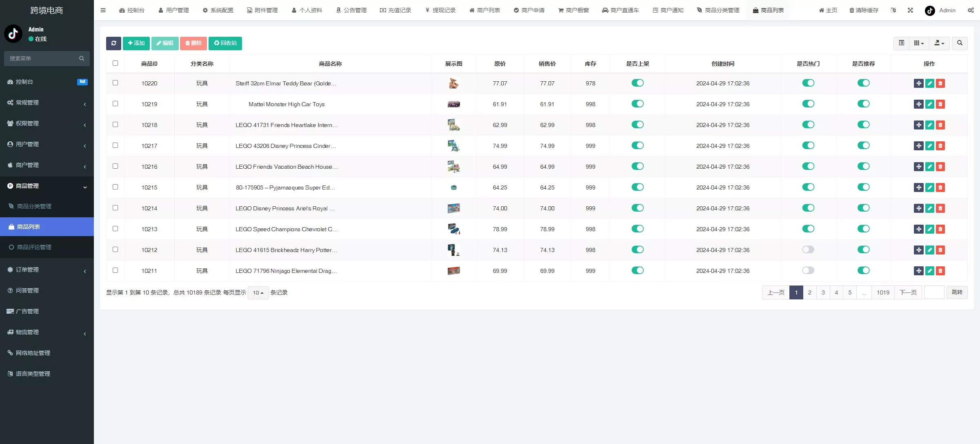Go to pagination page 3
This screenshot has width=980, height=444.
[823, 292]
